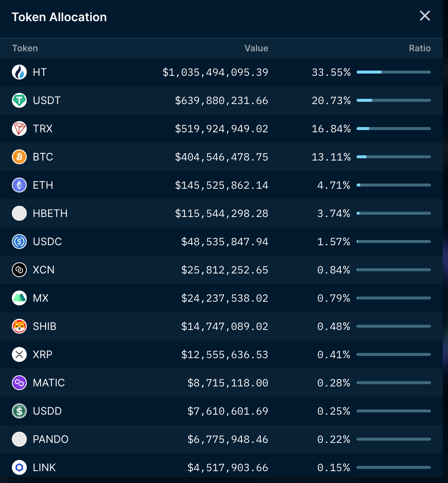Click the 33.55% ratio
Image resolution: width=448 pixels, height=483 pixels.
tap(331, 72)
